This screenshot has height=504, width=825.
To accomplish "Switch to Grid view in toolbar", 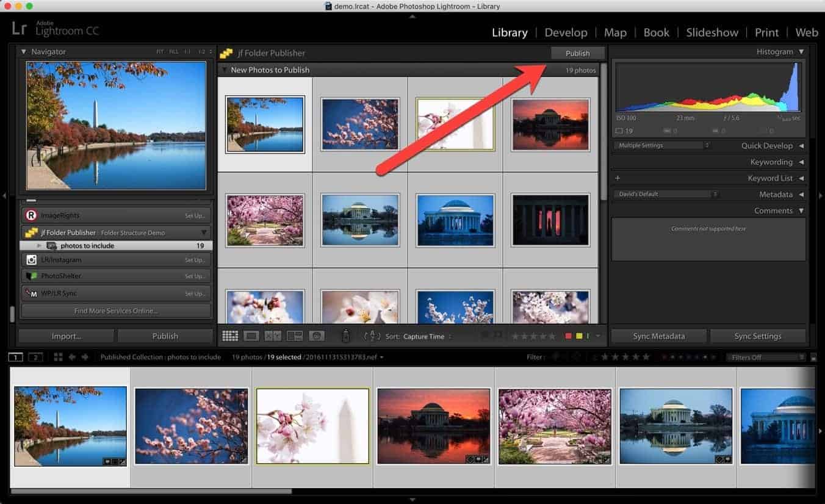I will [230, 336].
